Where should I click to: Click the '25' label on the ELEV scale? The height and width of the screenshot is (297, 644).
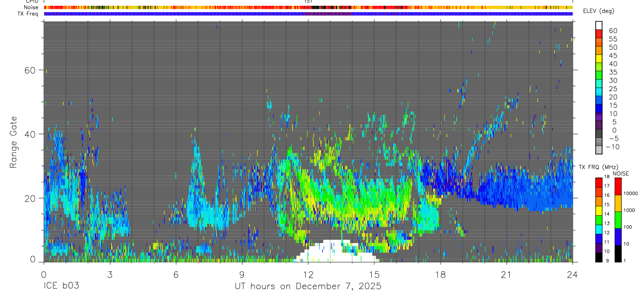(613, 89)
